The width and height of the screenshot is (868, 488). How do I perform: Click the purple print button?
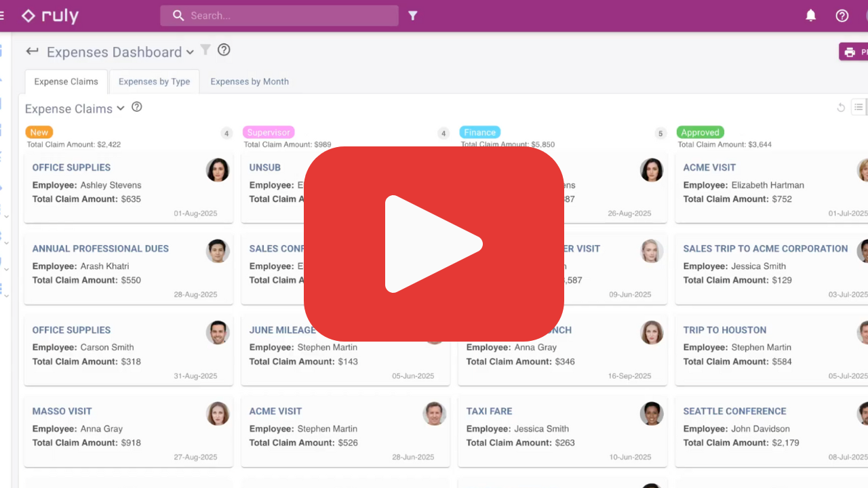point(854,52)
